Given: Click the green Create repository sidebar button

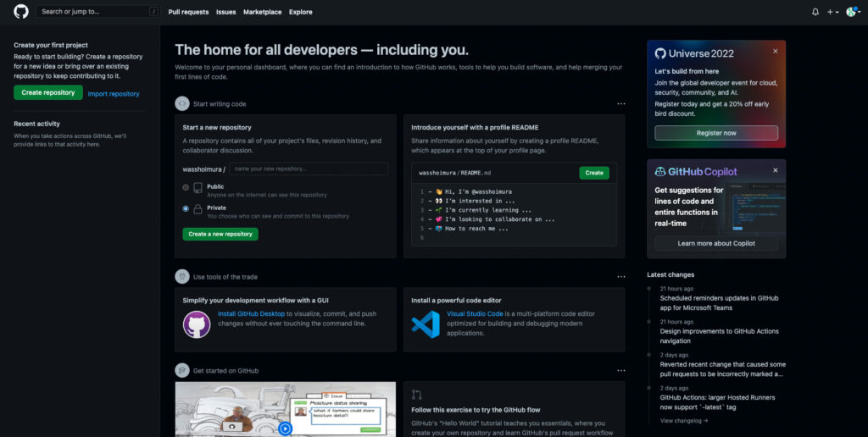Looking at the screenshot, I should [48, 92].
